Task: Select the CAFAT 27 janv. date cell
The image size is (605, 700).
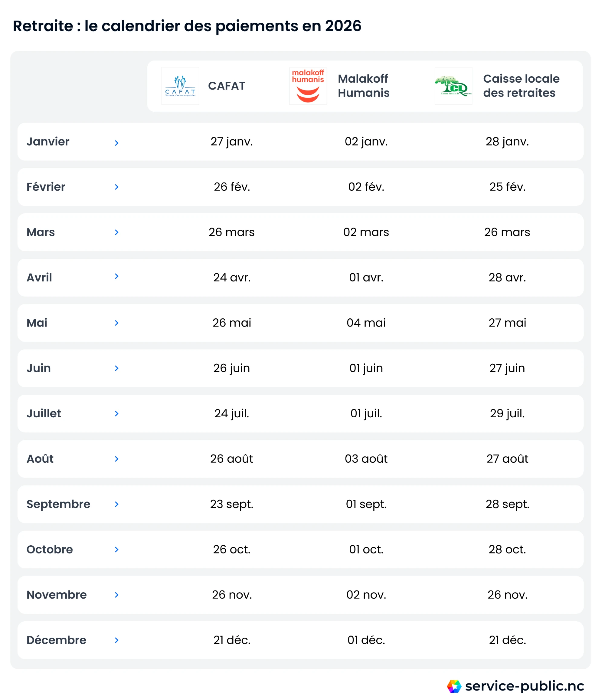Action: click(232, 142)
